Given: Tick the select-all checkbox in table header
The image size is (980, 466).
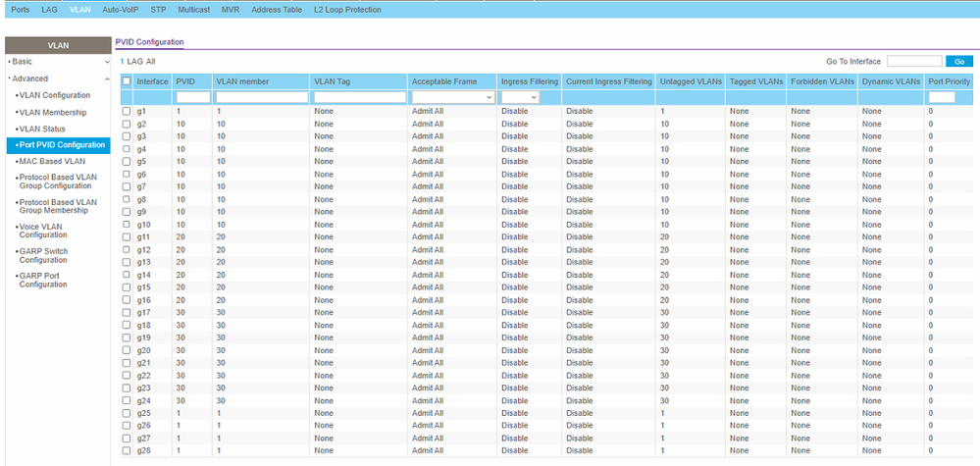Looking at the screenshot, I should 126,80.
